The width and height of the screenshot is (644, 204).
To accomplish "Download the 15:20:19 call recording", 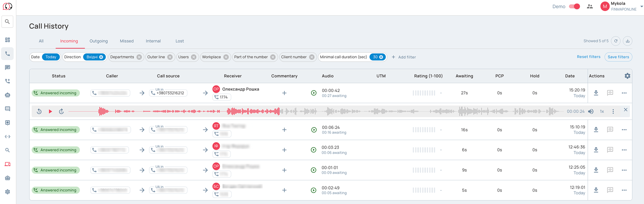I will point(596,93).
